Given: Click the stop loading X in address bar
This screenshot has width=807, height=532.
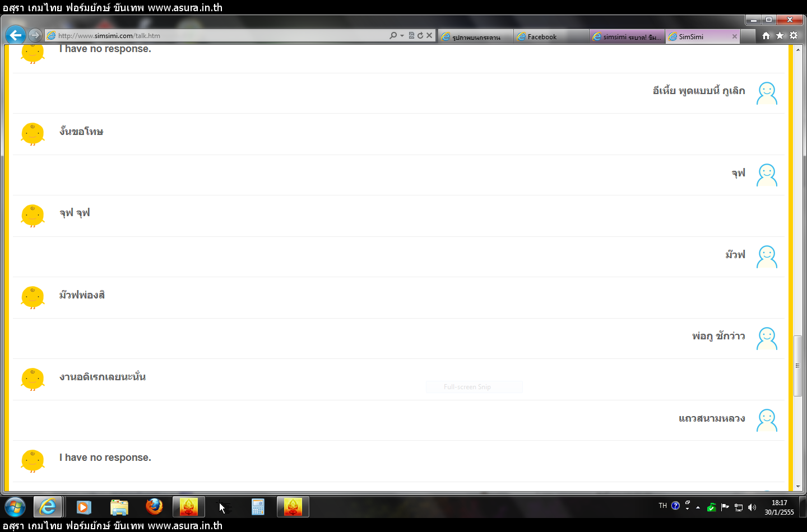Looking at the screenshot, I should [429, 35].
